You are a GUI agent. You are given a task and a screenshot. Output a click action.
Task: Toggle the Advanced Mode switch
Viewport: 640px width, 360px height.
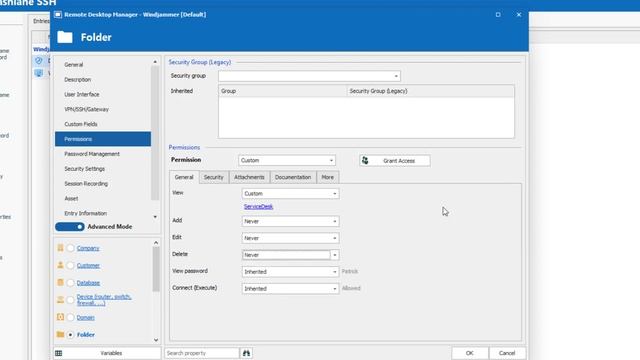pos(70,227)
